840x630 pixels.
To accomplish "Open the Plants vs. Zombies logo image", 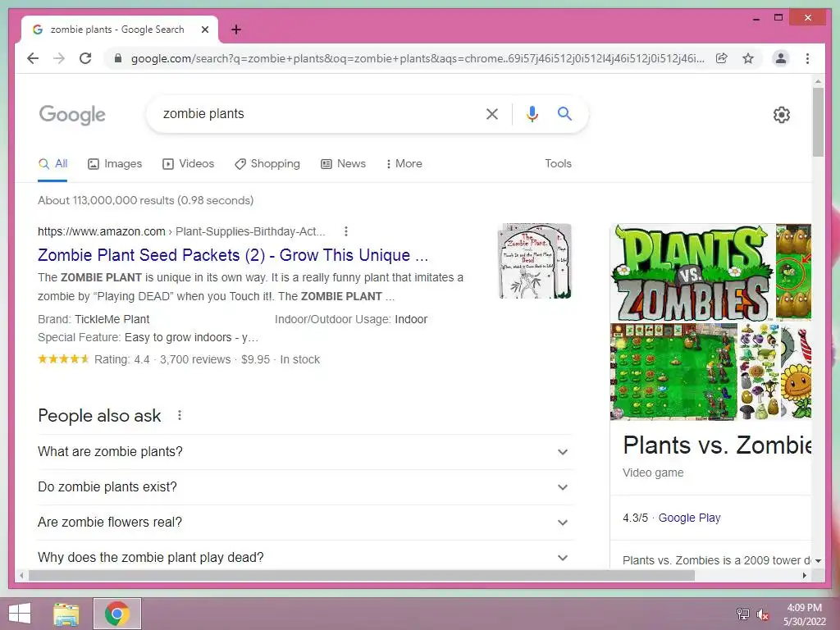I will (692, 272).
